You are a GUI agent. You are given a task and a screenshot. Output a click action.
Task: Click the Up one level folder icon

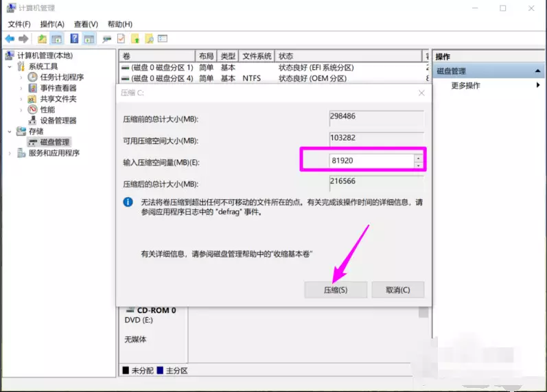(x=43, y=38)
